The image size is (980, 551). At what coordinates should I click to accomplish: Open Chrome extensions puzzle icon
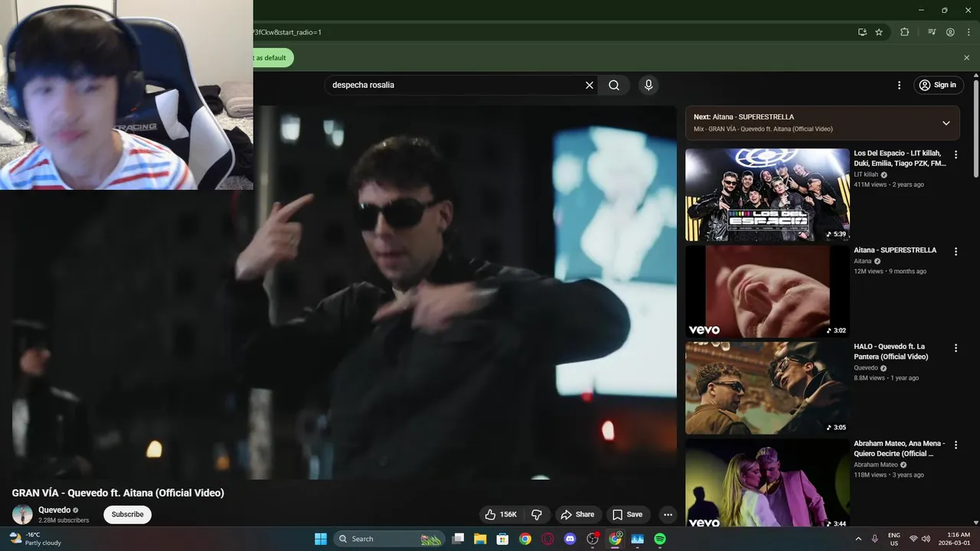click(904, 32)
